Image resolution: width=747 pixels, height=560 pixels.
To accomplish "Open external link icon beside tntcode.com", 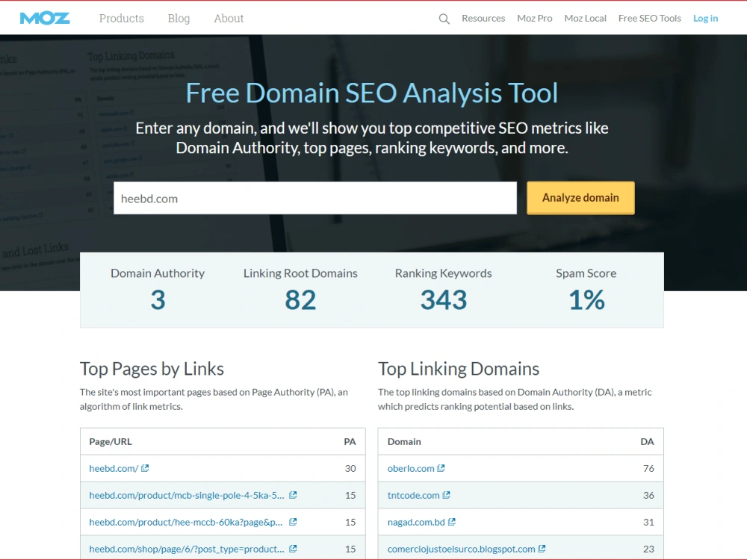I will pyautogui.click(x=447, y=495).
